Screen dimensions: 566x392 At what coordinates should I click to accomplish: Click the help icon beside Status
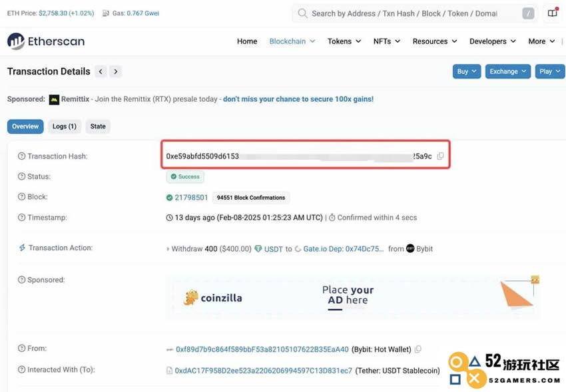click(22, 176)
